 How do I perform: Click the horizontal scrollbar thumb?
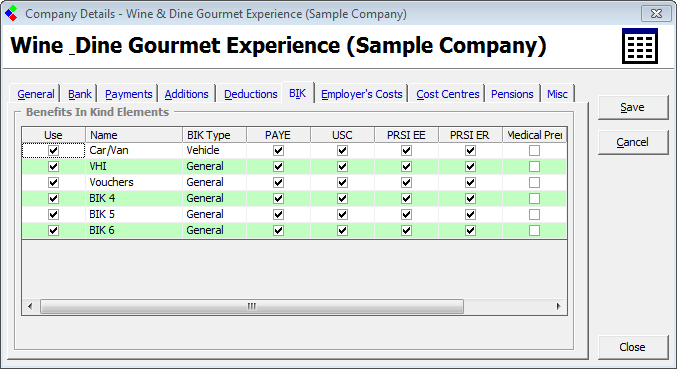(x=252, y=306)
